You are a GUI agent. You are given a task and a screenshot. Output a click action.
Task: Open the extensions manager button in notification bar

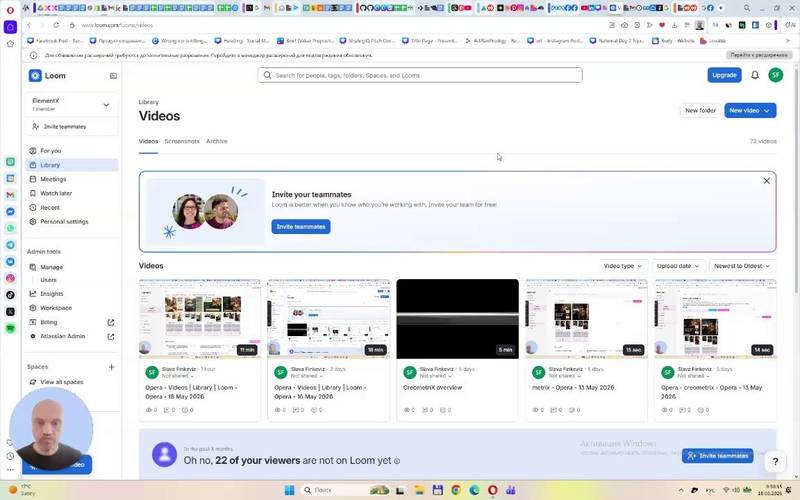pos(759,55)
